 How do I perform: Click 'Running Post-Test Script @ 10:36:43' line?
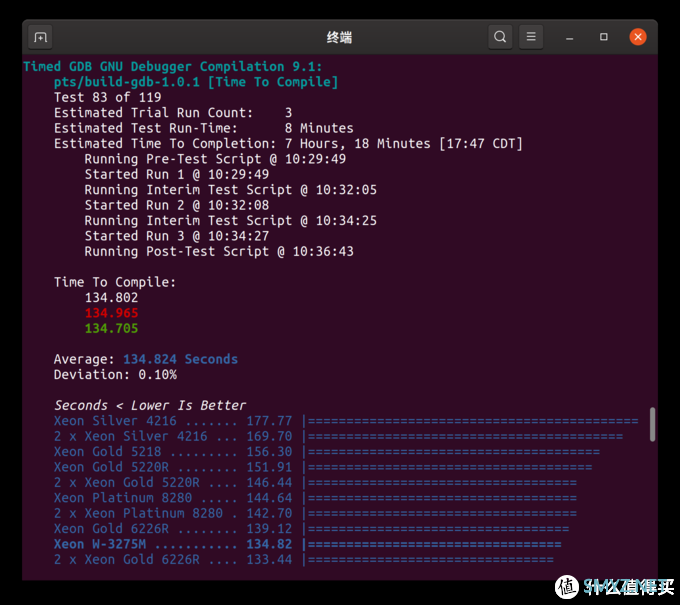click(x=219, y=252)
